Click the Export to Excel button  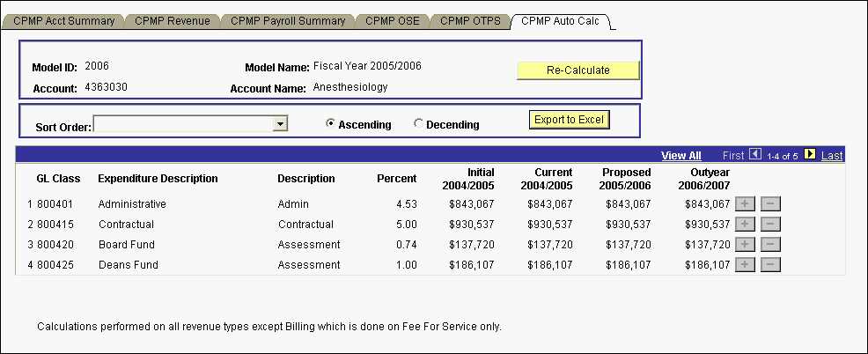coord(570,119)
